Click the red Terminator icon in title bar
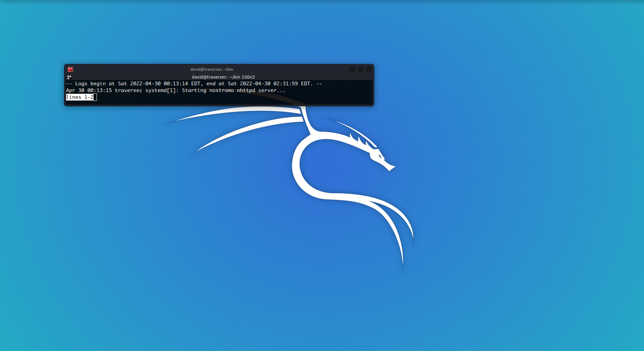The image size is (644, 351). [71, 69]
